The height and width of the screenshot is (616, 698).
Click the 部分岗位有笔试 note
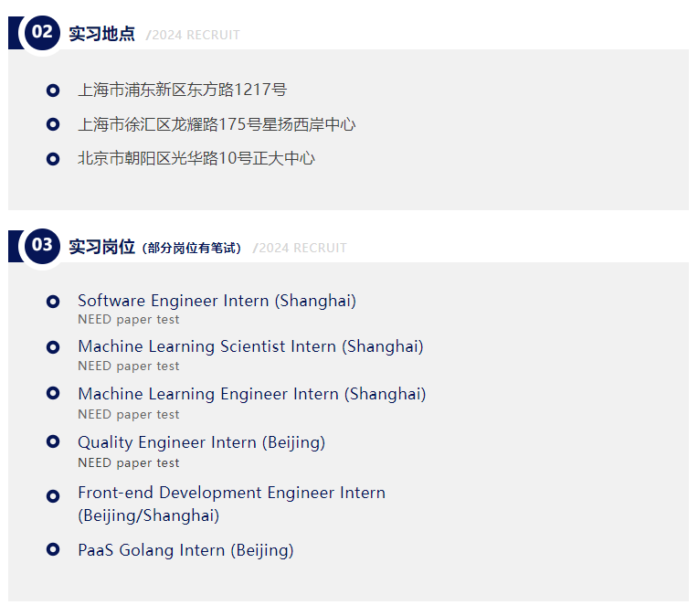(x=193, y=248)
